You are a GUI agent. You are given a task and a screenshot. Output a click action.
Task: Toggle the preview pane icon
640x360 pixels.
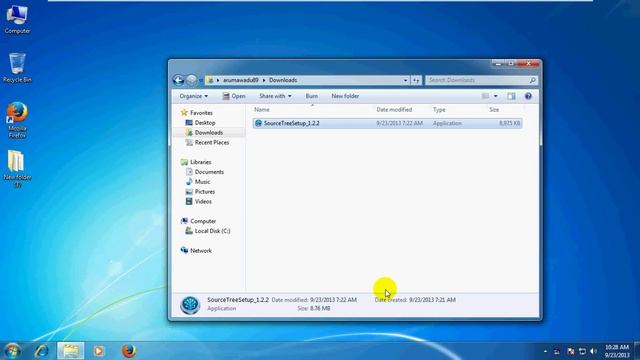tap(511, 96)
